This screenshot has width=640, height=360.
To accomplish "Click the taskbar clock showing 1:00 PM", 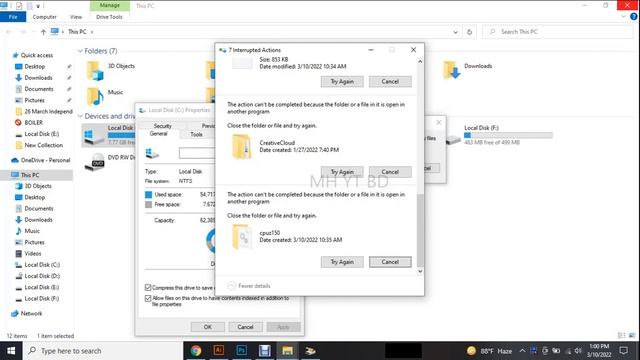I will (x=599, y=351).
